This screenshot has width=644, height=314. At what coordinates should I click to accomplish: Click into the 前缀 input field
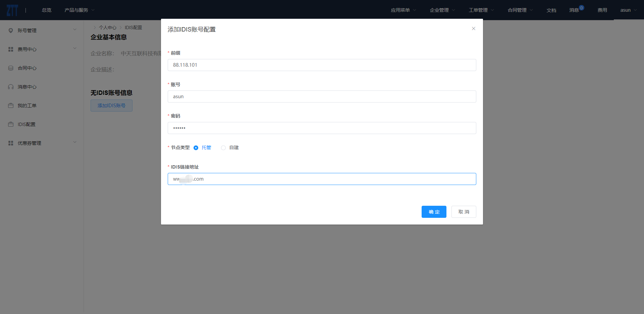[x=322, y=65]
